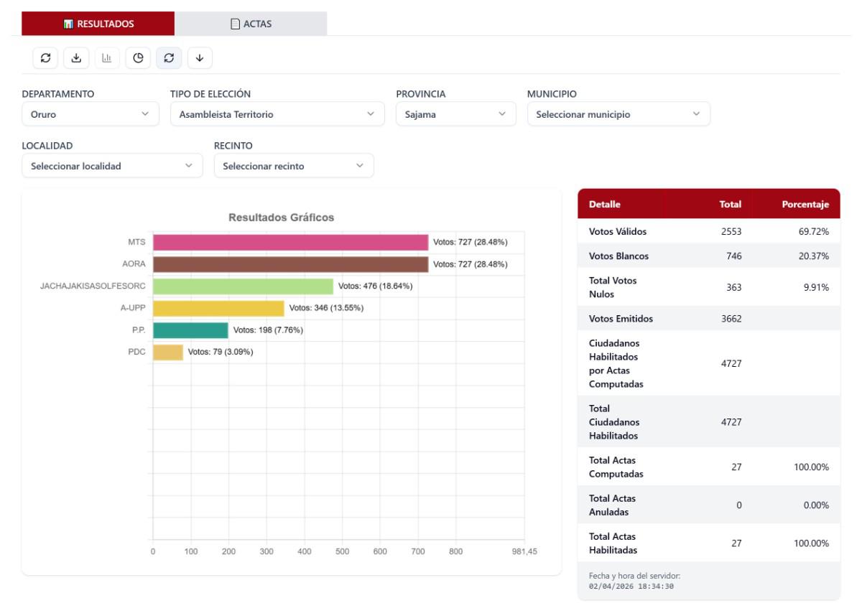The height and width of the screenshot is (616, 862).
Task: Open the Seleccionar recinto dropdown
Action: (x=294, y=166)
